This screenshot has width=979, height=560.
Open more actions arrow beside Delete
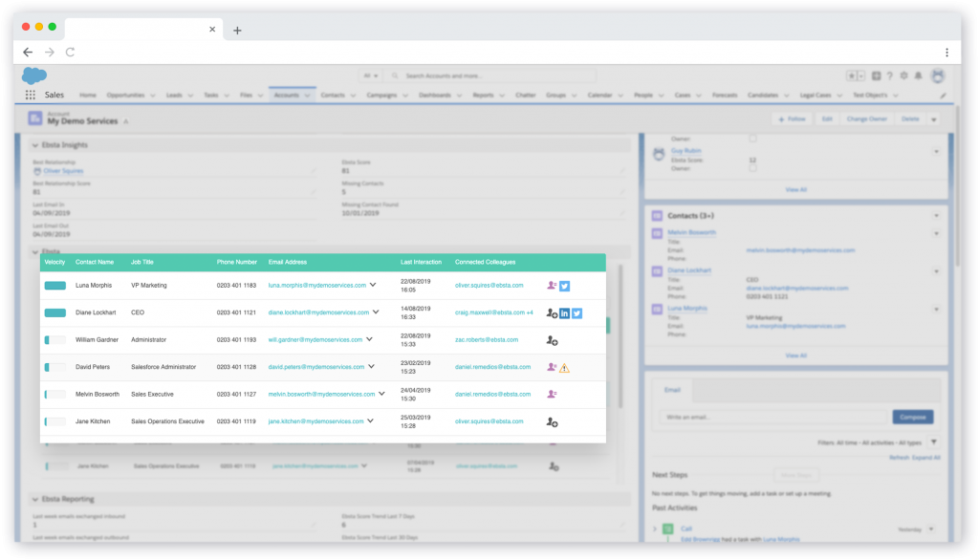(933, 119)
